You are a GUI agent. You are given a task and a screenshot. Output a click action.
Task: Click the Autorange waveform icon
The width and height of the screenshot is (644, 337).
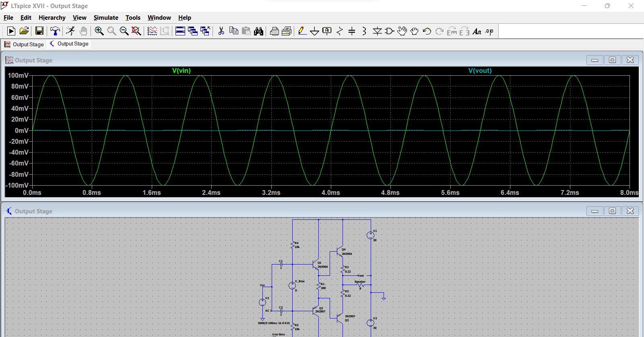(152, 31)
